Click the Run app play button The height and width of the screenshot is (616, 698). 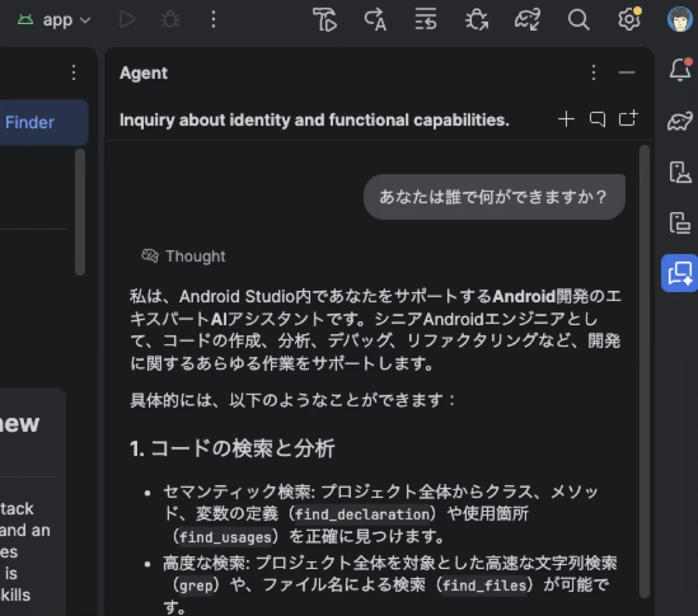127,20
